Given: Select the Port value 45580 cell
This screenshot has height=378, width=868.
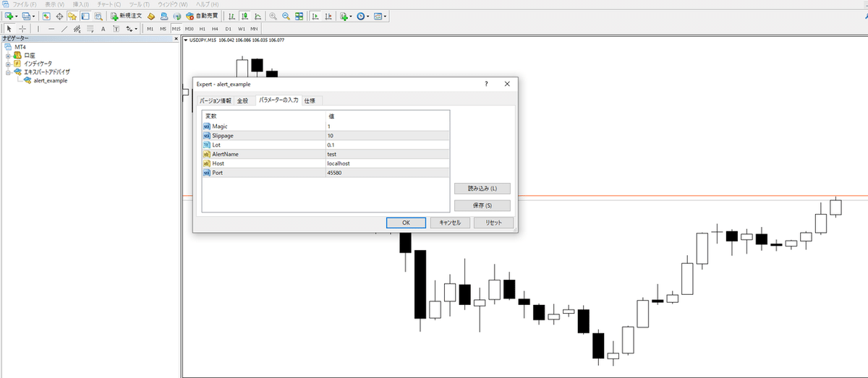Looking at the screenshot, I should pyautogui.click(x=387, y=173).
